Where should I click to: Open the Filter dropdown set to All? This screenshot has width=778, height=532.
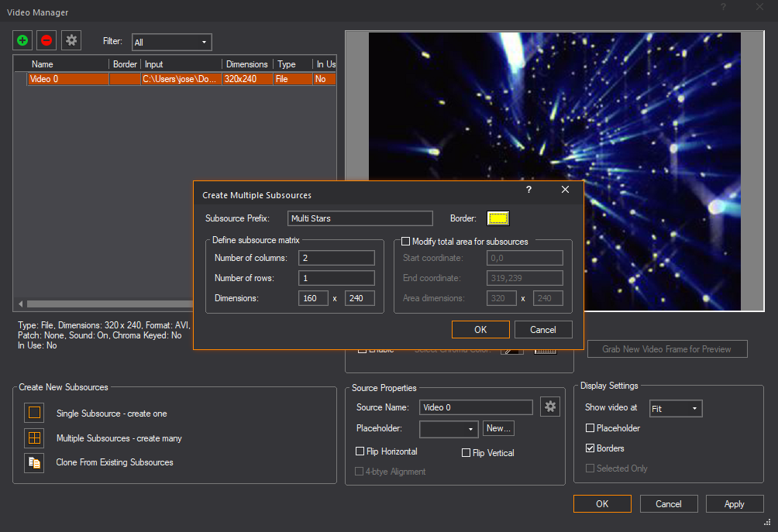pos(172,42)
